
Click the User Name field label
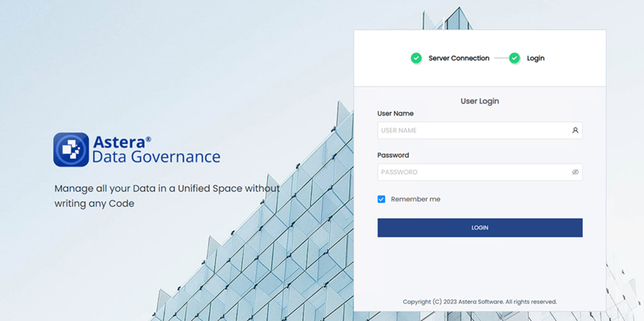tap(395, 114)
